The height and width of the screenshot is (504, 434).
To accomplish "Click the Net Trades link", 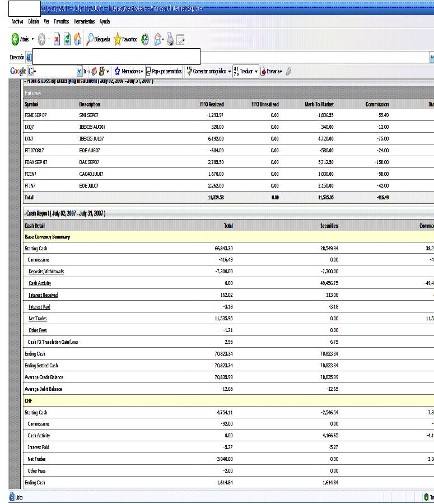I will click(x=38, y=318).
